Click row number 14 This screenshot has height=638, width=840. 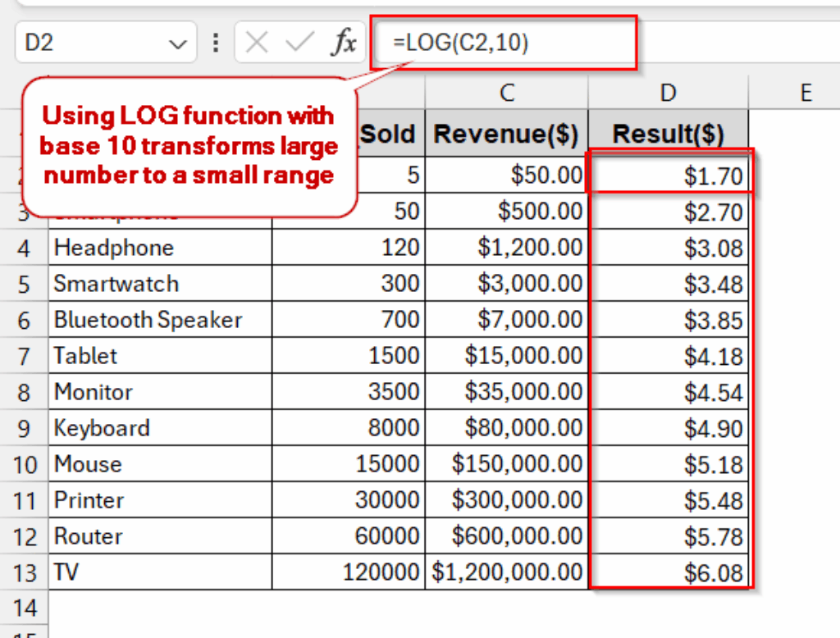point(24,607)
